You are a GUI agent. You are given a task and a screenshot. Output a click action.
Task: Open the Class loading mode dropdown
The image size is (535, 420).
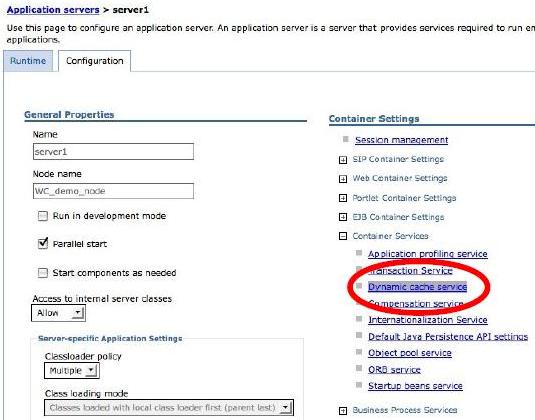(169, 408)
